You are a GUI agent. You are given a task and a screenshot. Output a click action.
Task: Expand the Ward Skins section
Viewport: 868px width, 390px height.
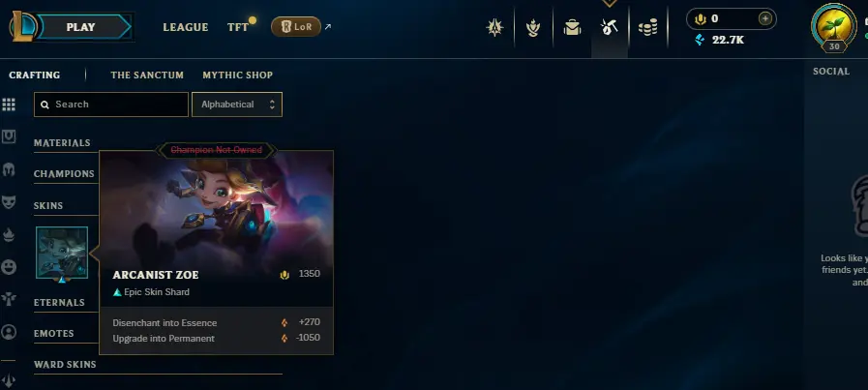(65, 365)
